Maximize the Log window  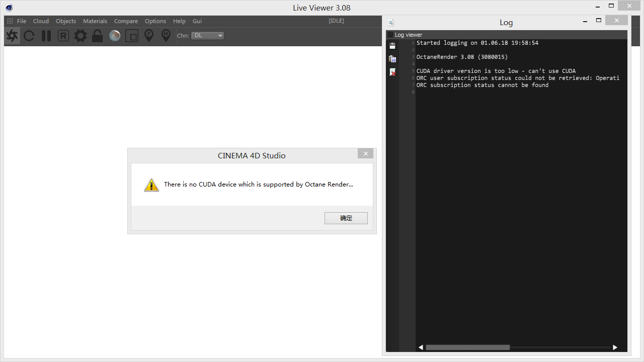click(x=599, y=20)
